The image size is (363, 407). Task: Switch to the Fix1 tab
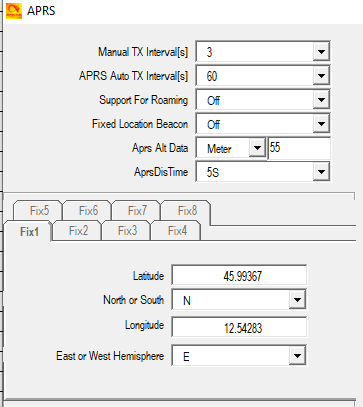point(28,231)
